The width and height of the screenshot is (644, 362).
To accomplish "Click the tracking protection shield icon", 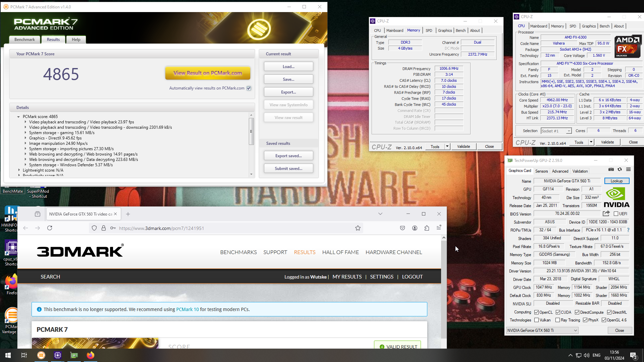I will click(x=94, y=228).
